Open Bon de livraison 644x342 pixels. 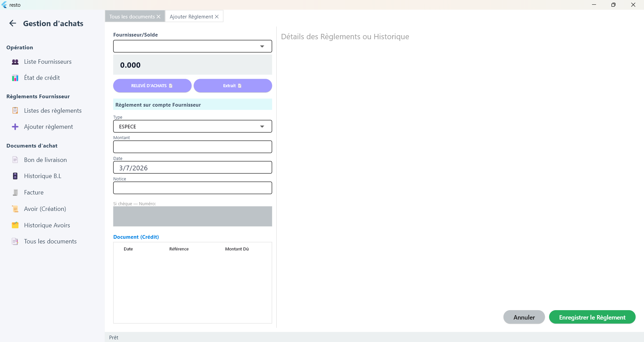45,160
